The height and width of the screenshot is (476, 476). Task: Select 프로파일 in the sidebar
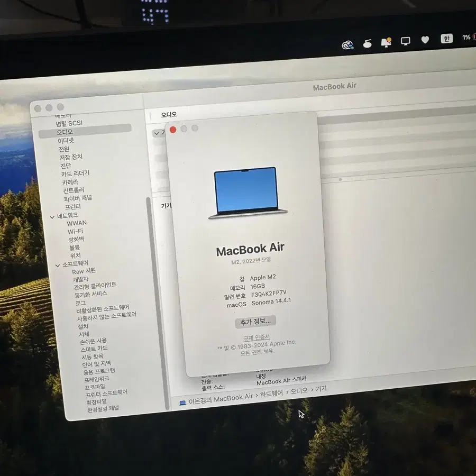95,387
